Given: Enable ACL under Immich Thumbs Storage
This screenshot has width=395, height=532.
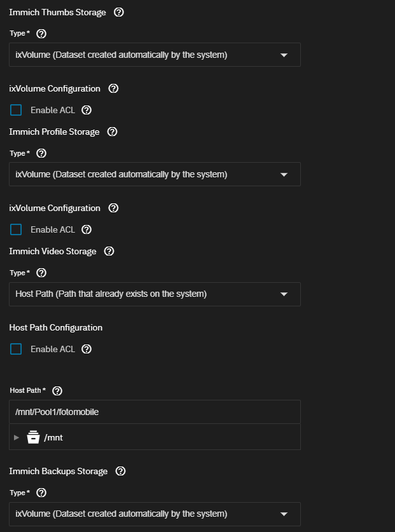Looking at the screenshot, I should pyautogui.click(x=16, y=110).
